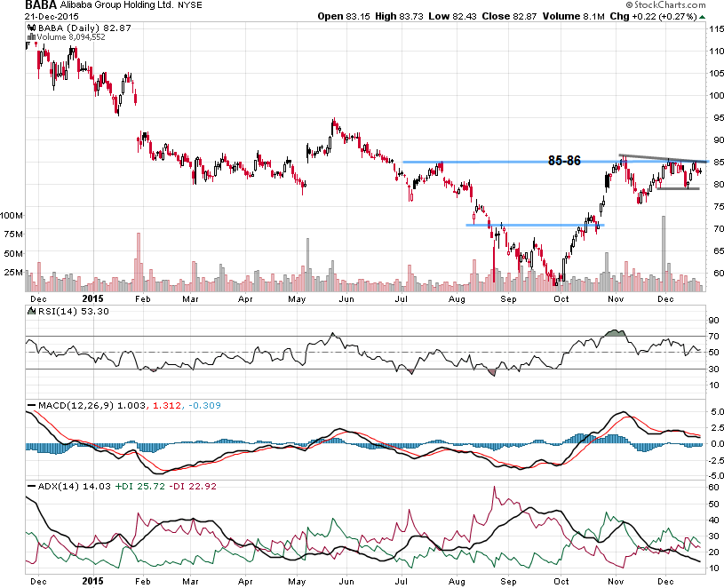The image size is (724, 588).
Task: Click the MACD(12,26,9) 1.003 label
Action: 91,406
